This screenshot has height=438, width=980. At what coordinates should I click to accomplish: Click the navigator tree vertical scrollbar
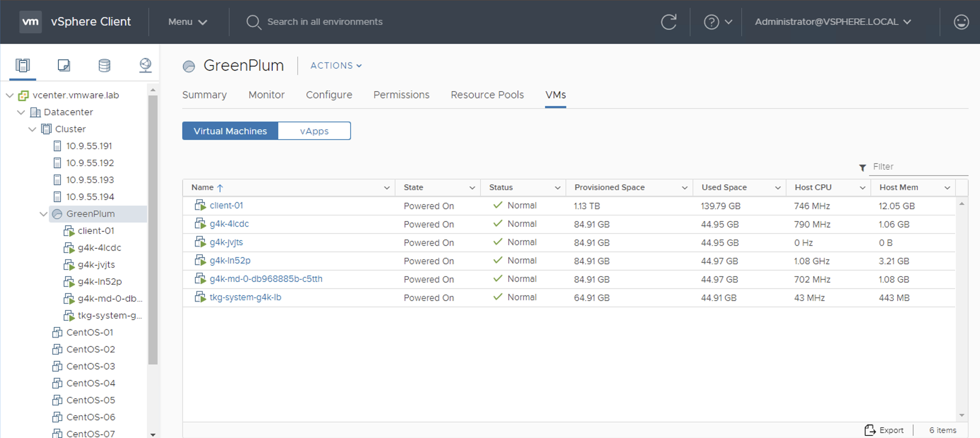coord(153,230)
